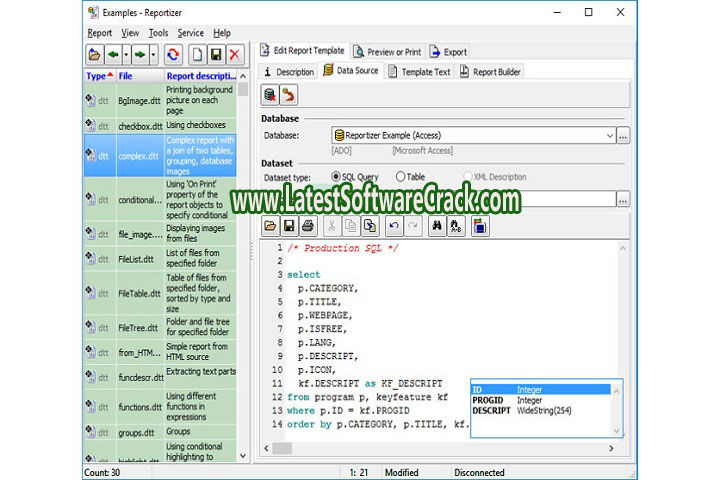Select the funcdescr.dtt report row

point(160,377)
